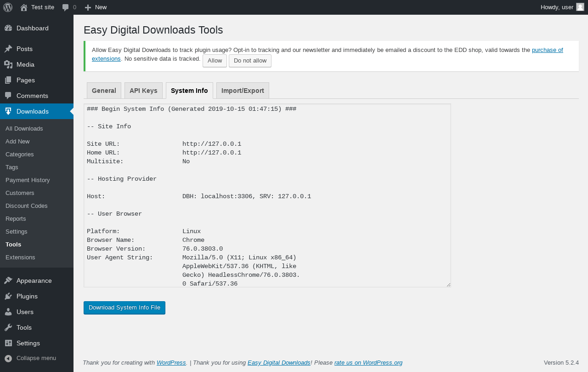Click inside the system info textarea
This screenshot has height=372, width=588.
pyautogui.click(x=267, y=195)
